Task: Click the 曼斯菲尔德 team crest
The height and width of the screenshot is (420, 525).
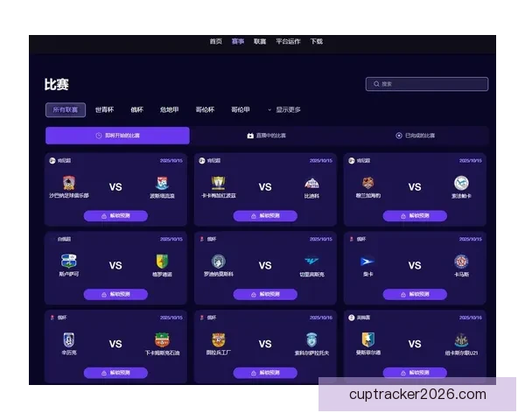Action: (367, 339)
